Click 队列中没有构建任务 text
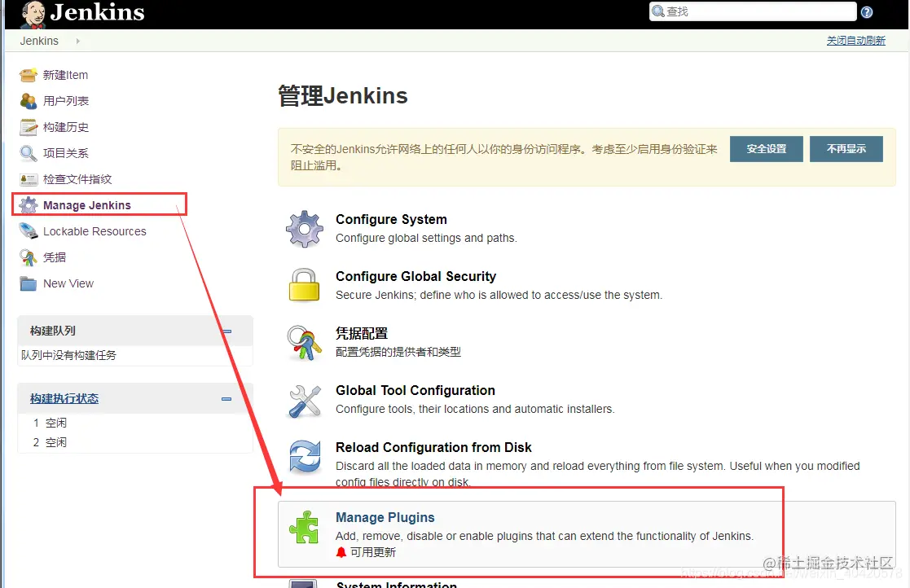Viewport: 910px width, 588px height. [68, 355]
